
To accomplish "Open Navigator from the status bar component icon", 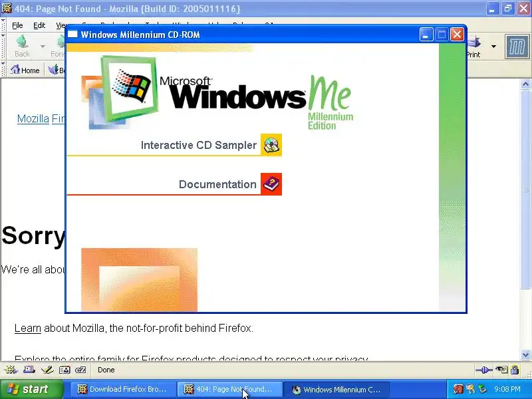I will coord(11,370).
